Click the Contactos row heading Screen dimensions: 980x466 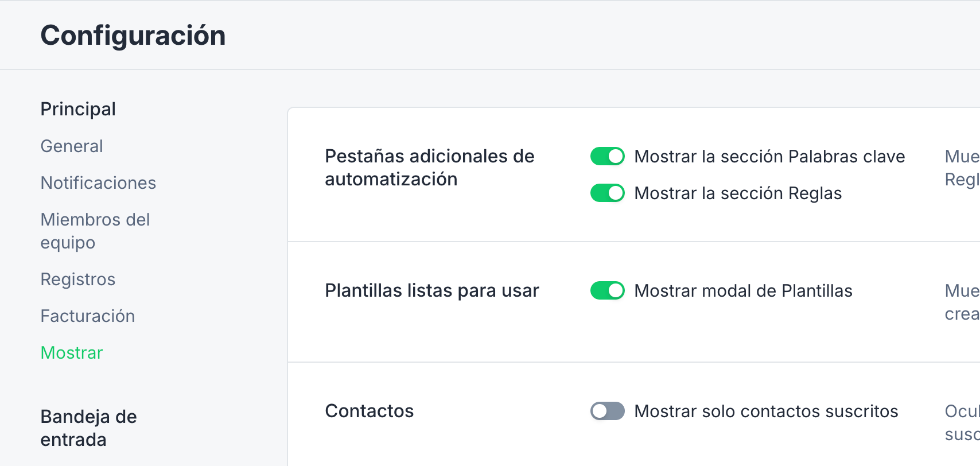point(370,411)
